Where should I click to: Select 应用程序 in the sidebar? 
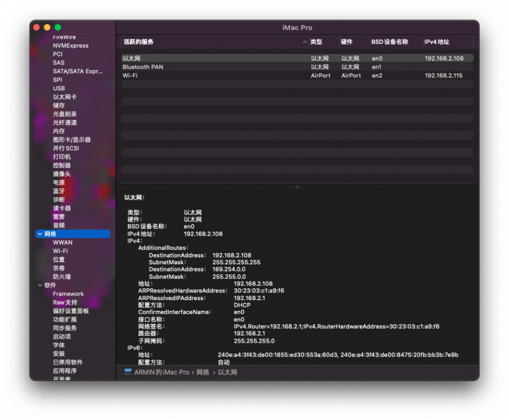[64, 371]
